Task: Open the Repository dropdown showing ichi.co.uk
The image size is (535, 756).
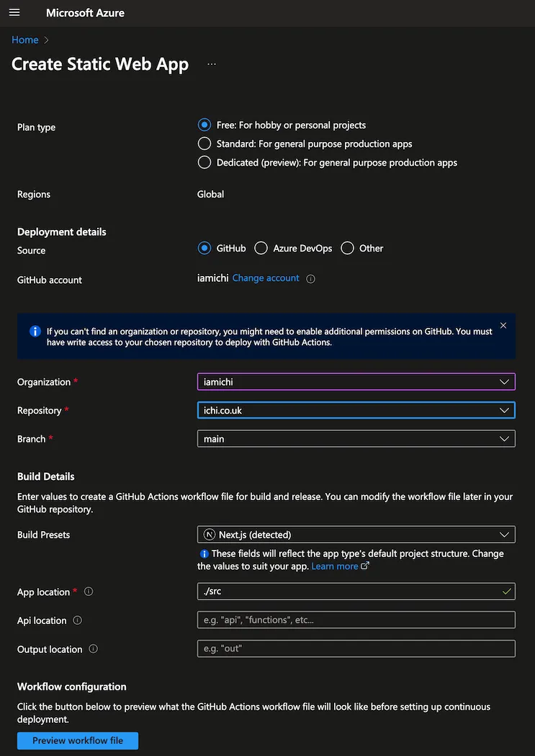Action: click(x=356, y=410)
